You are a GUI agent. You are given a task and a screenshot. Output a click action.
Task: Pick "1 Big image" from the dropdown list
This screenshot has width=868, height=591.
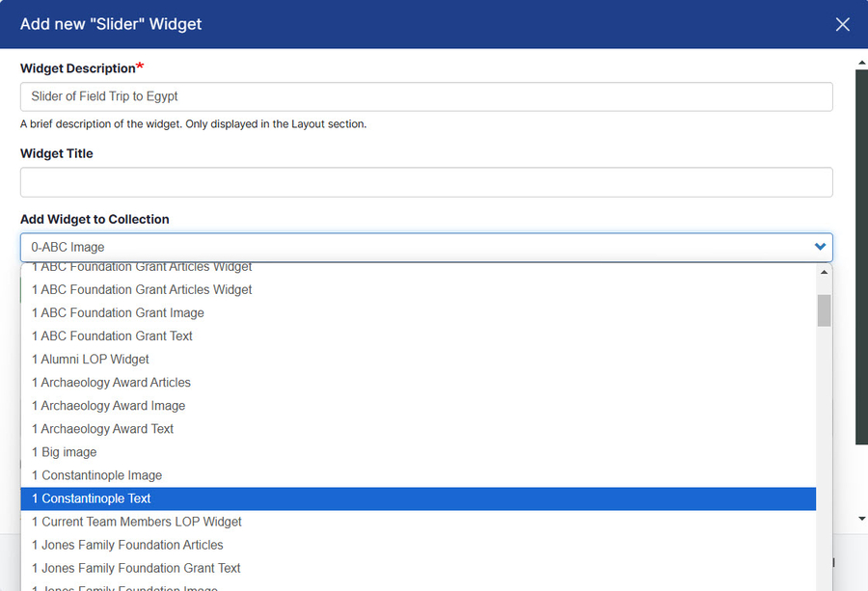64,452
